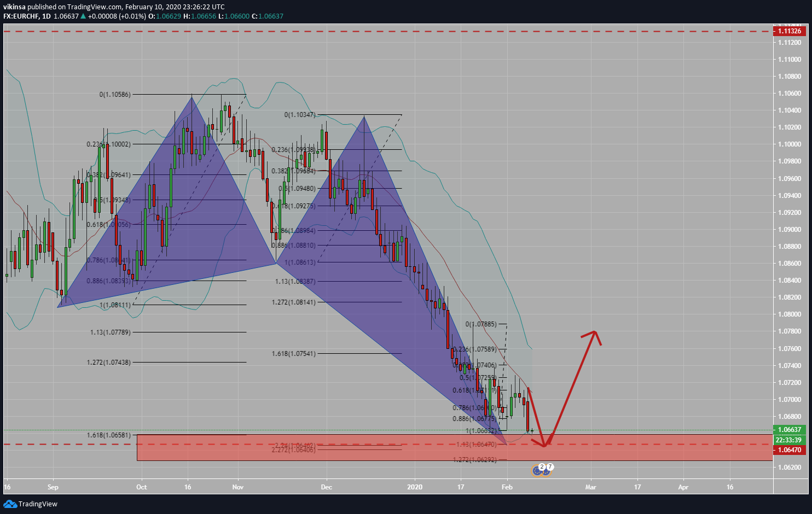Select the green 1.06637 current price tag
Viewport: 812px width, 514px height.
pos(789,430)
